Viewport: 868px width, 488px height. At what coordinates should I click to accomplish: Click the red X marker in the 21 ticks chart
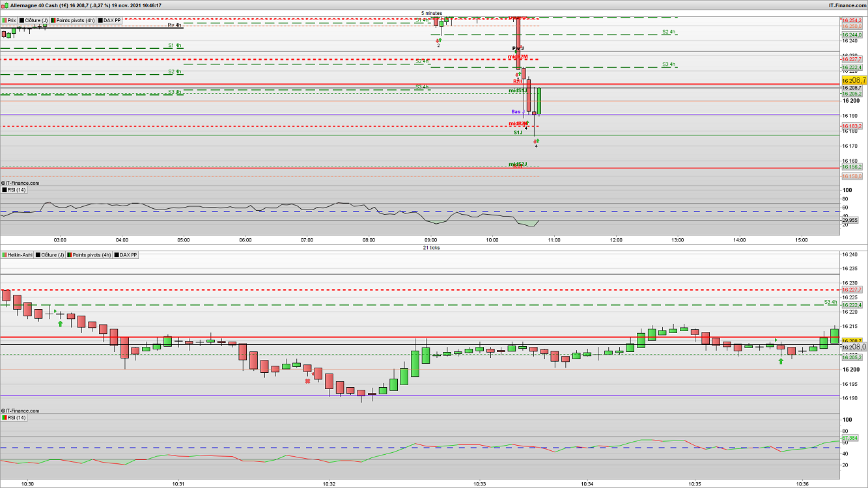click(x=307, y=381)
